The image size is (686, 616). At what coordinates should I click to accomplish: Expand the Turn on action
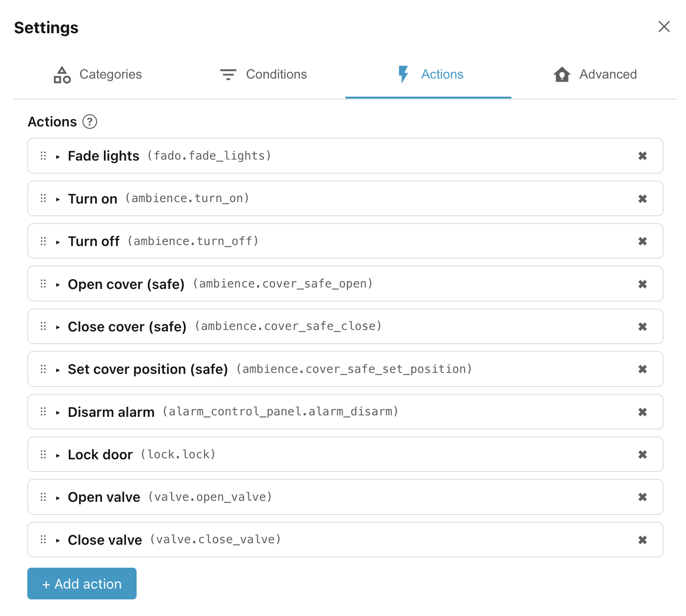(58, 199)
